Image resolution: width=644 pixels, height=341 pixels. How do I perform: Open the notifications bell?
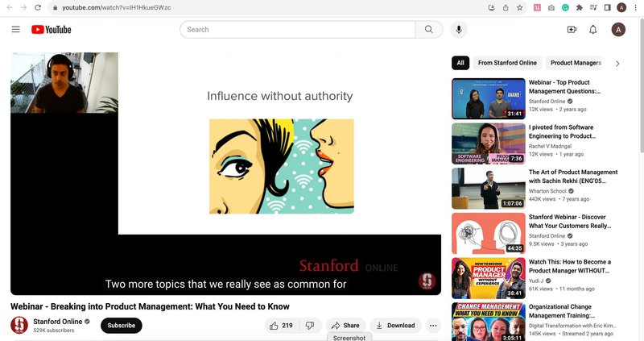pyautogui.click(x=592, y=30)
